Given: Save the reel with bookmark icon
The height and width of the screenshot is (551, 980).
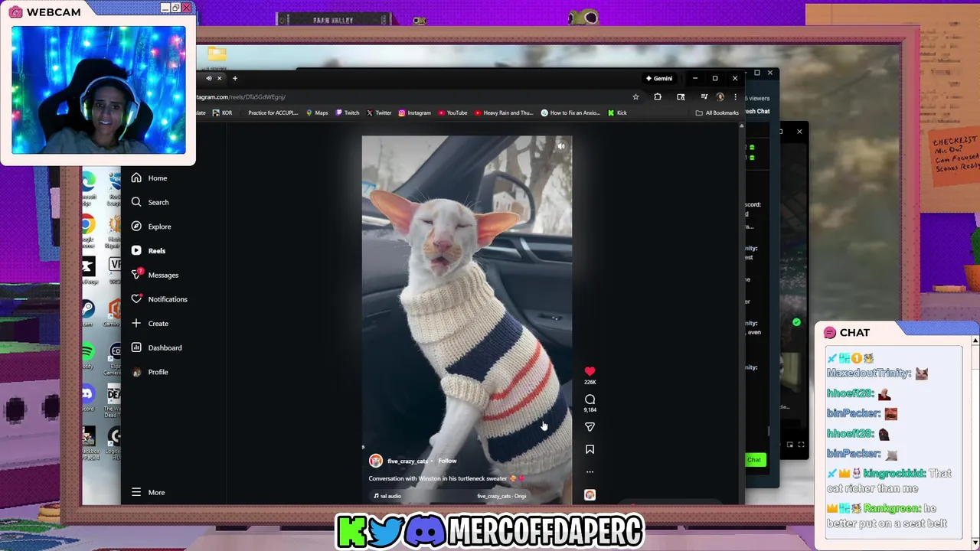Looking at the screenshot, I should tap(590, 450).
